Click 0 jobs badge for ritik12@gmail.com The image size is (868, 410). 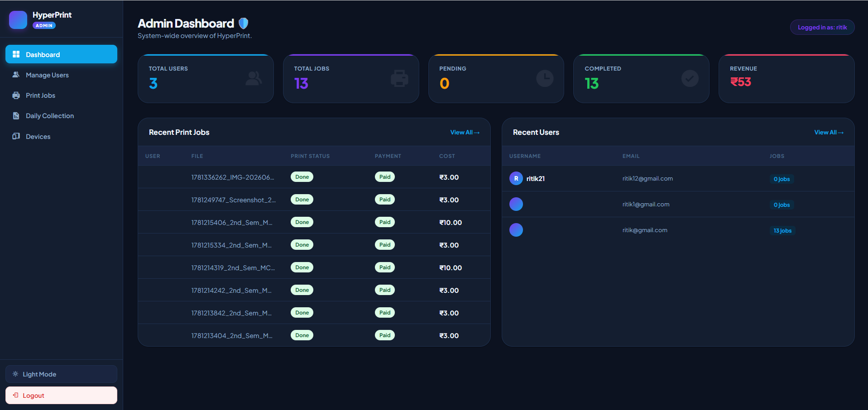pos(782,179)
